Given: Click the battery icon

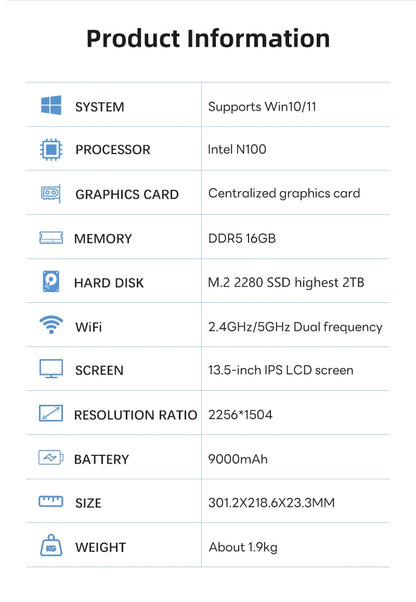Looking at the screenshot, I should [51, 457].
